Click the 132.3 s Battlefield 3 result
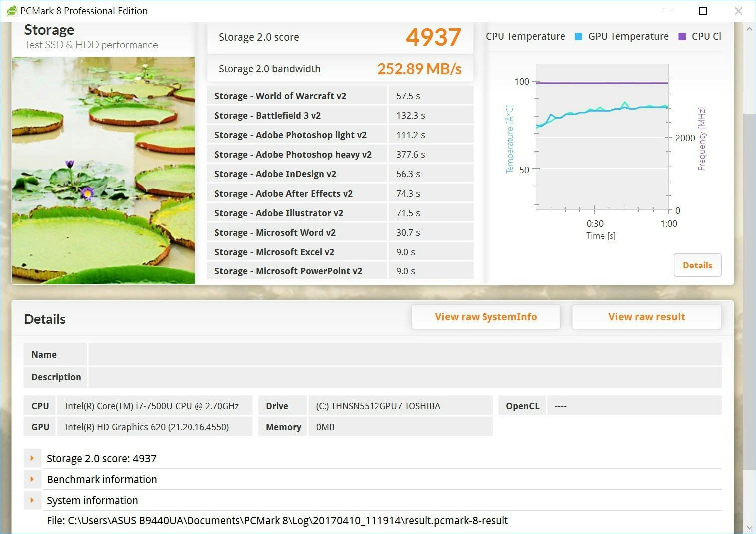Viewport: 756px width, 534px height. pos(411,115)
